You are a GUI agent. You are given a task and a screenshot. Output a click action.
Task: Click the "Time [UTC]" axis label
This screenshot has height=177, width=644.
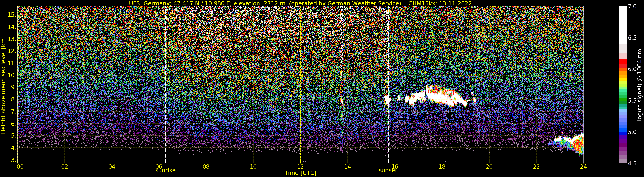tap(300, 173)
